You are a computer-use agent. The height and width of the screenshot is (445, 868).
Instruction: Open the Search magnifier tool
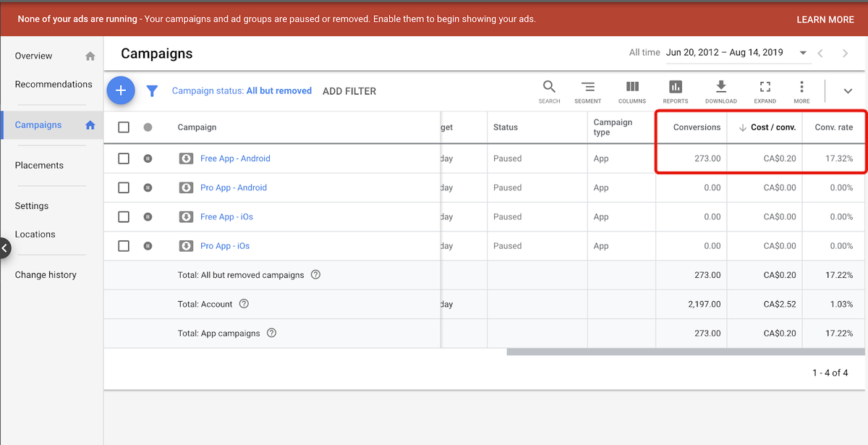tap(549, 91)
